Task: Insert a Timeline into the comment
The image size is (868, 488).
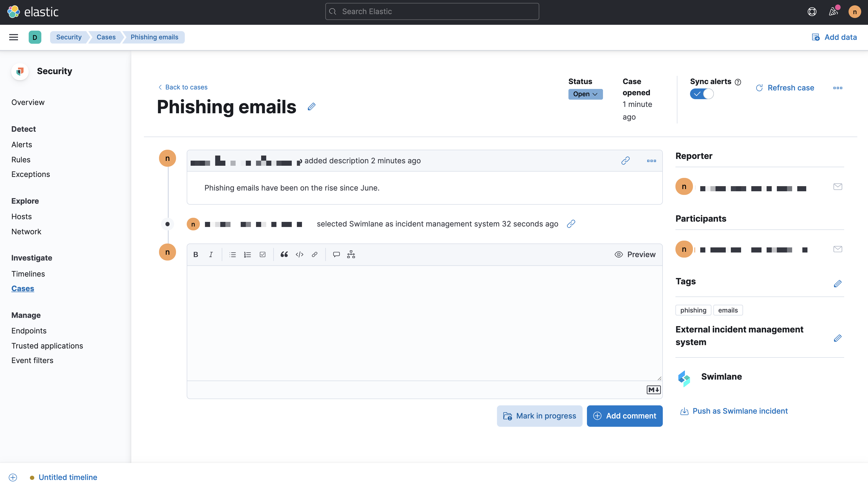Action: click(x=351, y=254)
